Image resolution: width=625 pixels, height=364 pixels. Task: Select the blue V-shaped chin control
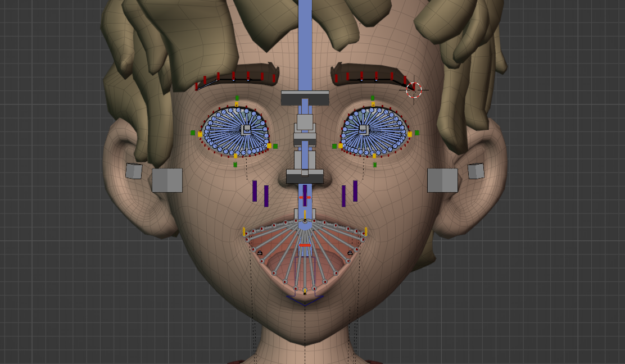pos(305,301)
